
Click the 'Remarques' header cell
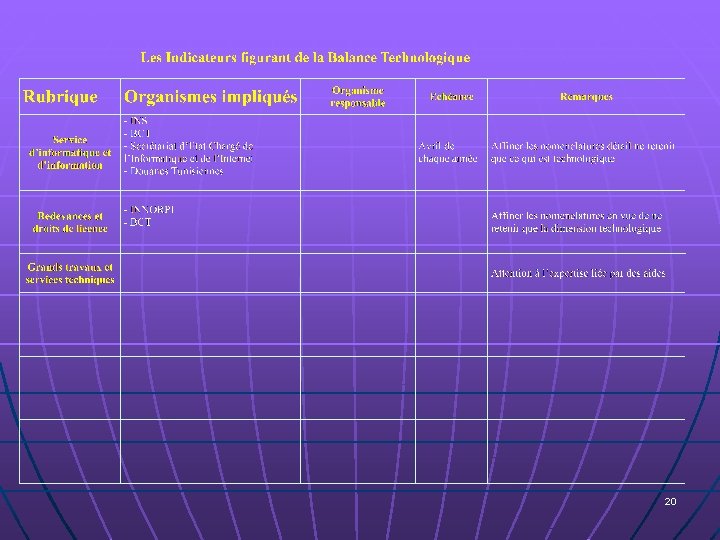(x=586, y=96)
